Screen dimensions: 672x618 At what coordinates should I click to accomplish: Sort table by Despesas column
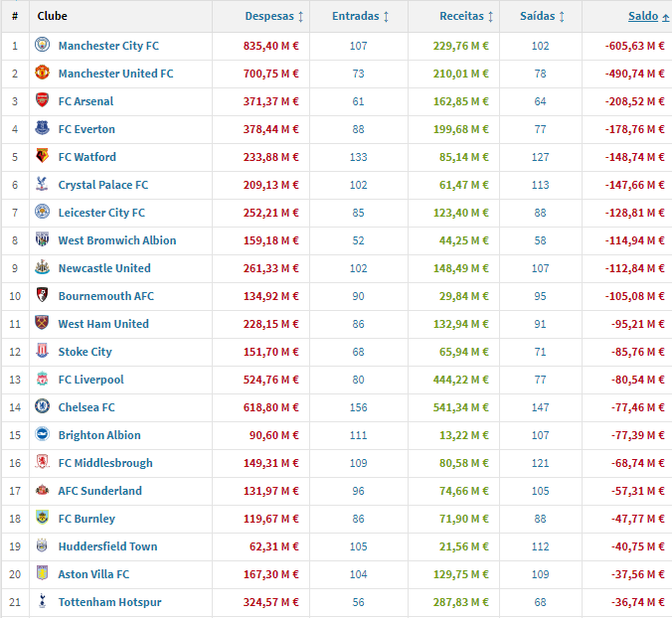(x=274, y=17)
